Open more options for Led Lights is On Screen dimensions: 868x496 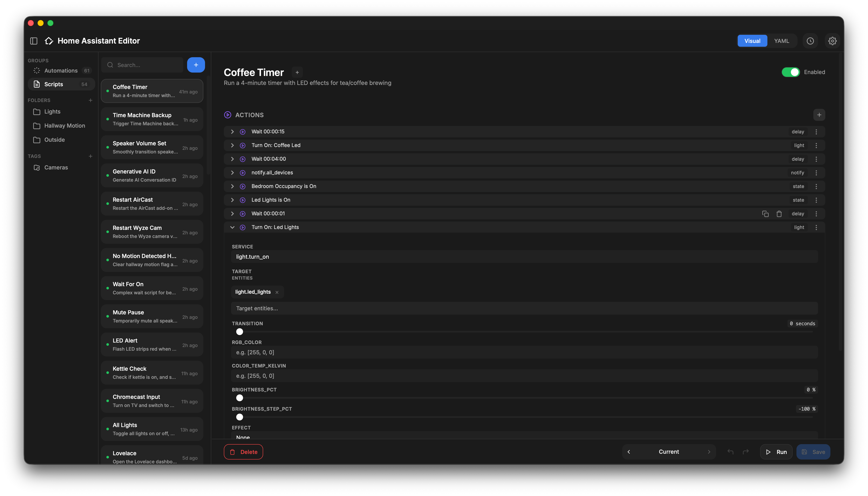tap(816, 200)
